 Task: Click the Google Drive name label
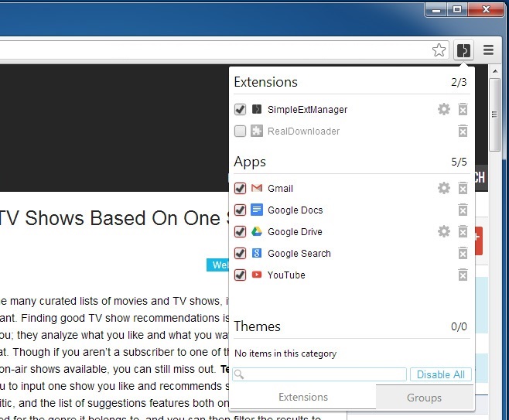[x=295, y=232]
